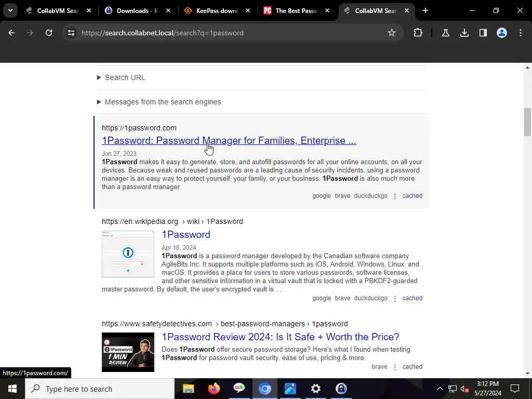Image resolution: width=532 pixels, height=399 pixels.
Task: Open site information icon in address bar
Action: [71, 33]
